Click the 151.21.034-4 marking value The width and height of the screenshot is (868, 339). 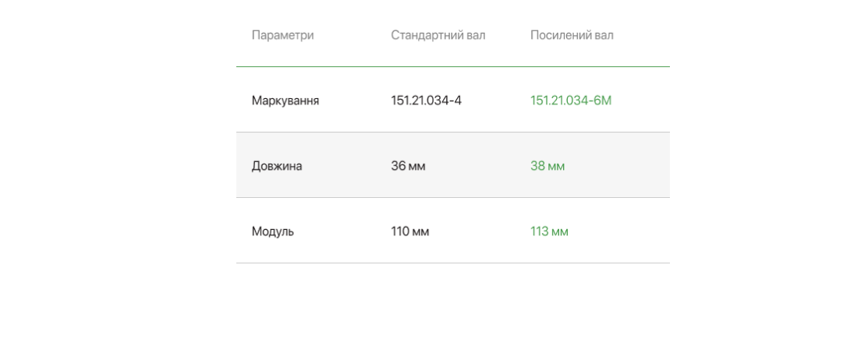pos(426,101)
